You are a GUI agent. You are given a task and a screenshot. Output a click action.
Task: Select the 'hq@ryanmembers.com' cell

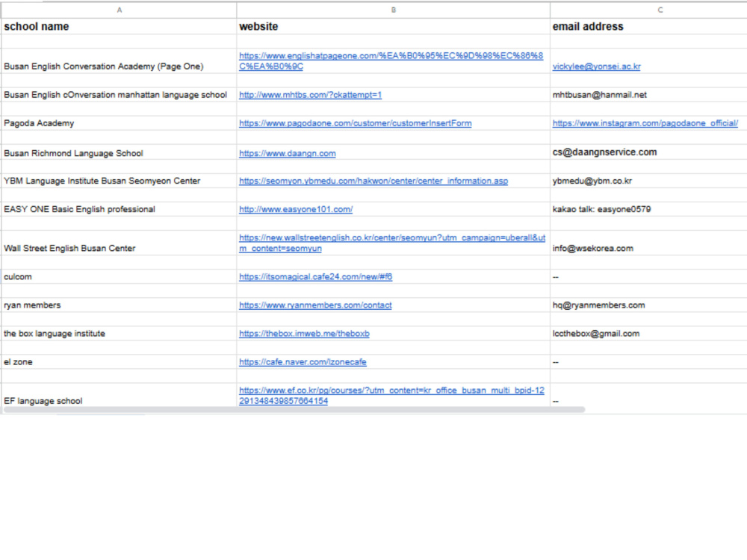[649, 305]
